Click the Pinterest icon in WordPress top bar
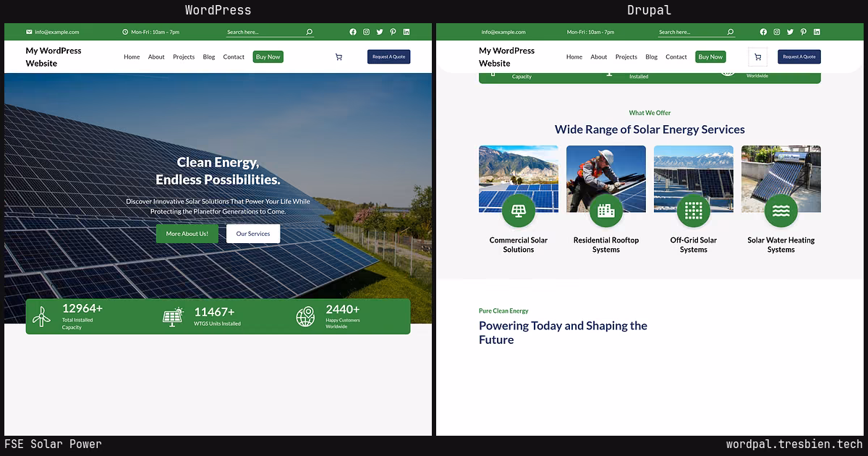The image size is (868, 456). point(393,32)
